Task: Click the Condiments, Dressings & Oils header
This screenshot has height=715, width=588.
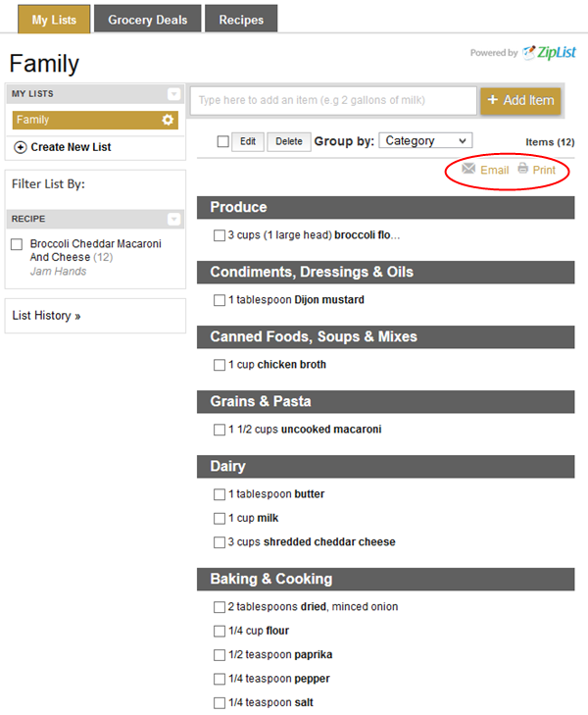Action: (x=386, y=273)
